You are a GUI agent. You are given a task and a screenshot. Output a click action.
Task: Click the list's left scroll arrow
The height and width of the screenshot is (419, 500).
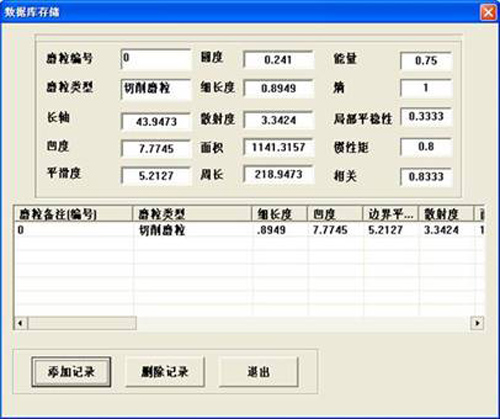pos(21,323)
